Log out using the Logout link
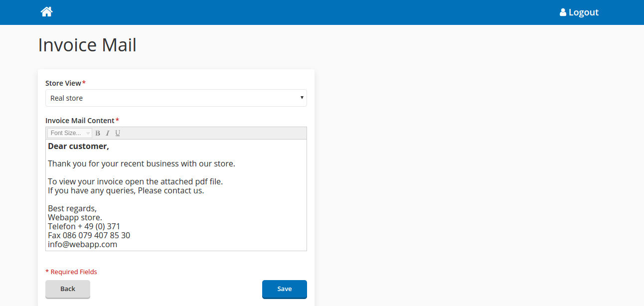644x306 pixels. pos(583,12)
